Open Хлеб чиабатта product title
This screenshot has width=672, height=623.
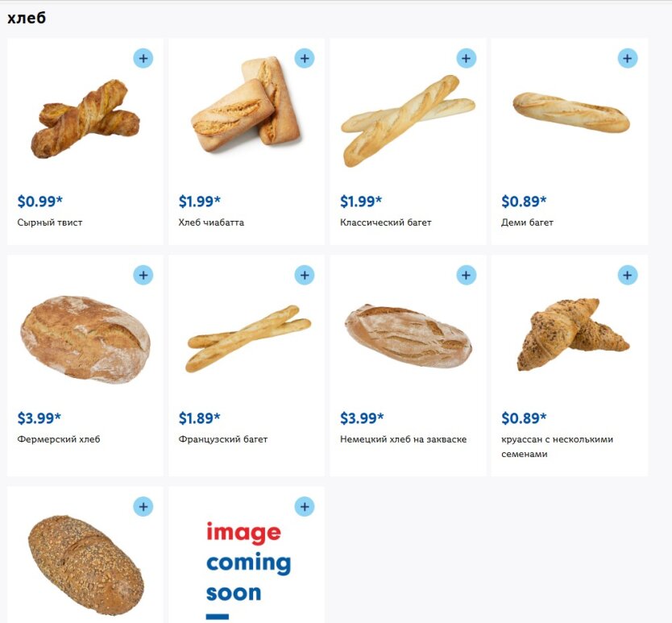click(x=211, y=222)
